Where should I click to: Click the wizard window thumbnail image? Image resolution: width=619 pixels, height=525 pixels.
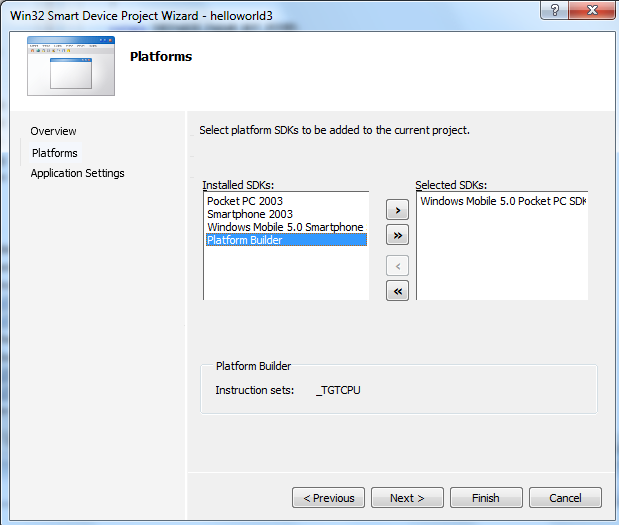click(71, 66)
